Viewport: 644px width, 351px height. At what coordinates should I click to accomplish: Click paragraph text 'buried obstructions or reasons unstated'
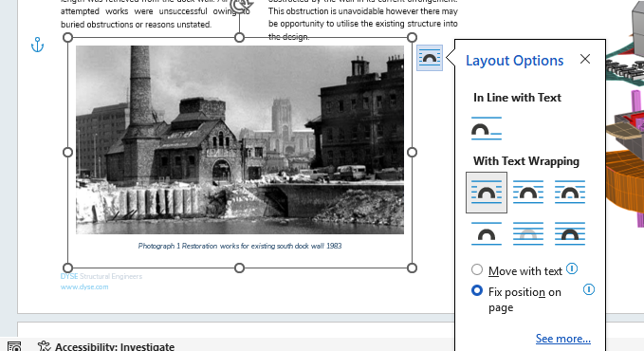[x=136, y=25]
